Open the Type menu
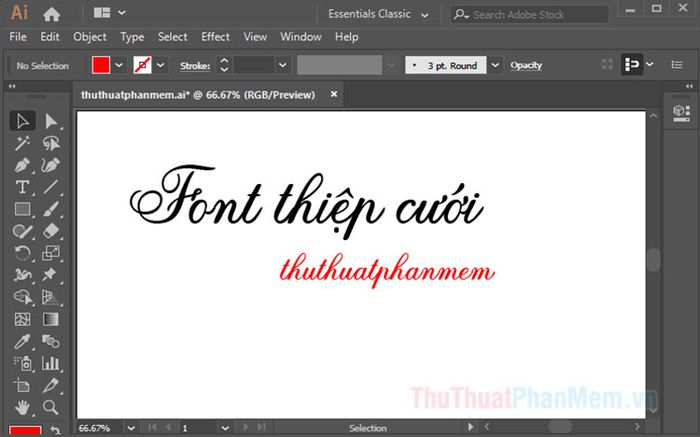The width and height of the screenshot is (700, 437). (x=132, y=37)
